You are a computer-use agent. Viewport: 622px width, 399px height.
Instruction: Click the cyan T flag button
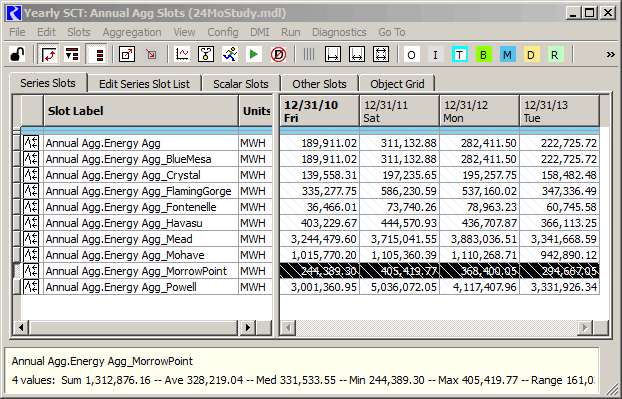click(x=459, y=55)
